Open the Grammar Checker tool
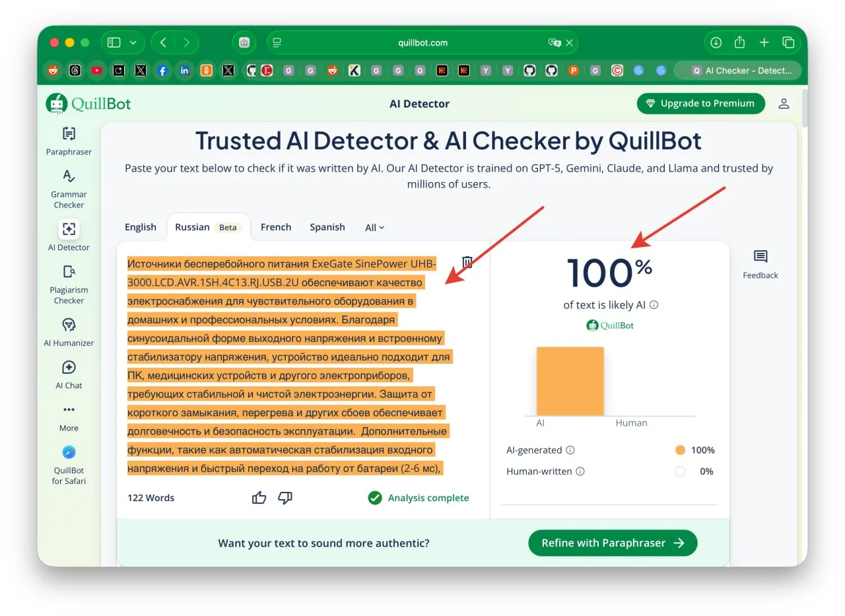845x616 pixels. click(69, 177)
